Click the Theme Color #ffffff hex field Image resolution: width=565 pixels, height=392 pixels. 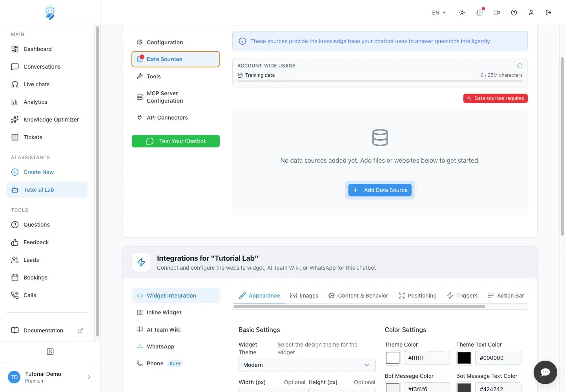coord(427,358)
